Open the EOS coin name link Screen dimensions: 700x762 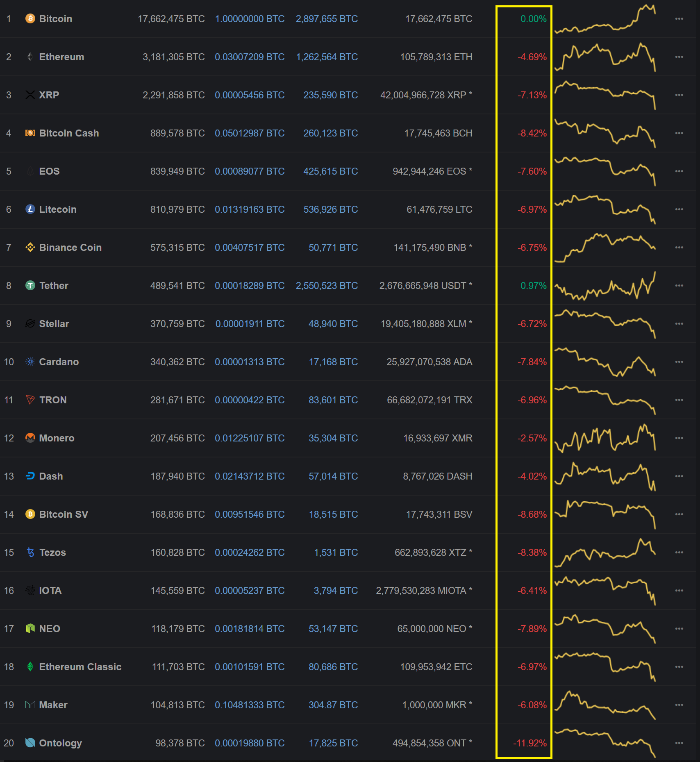[x=49, y=171]
